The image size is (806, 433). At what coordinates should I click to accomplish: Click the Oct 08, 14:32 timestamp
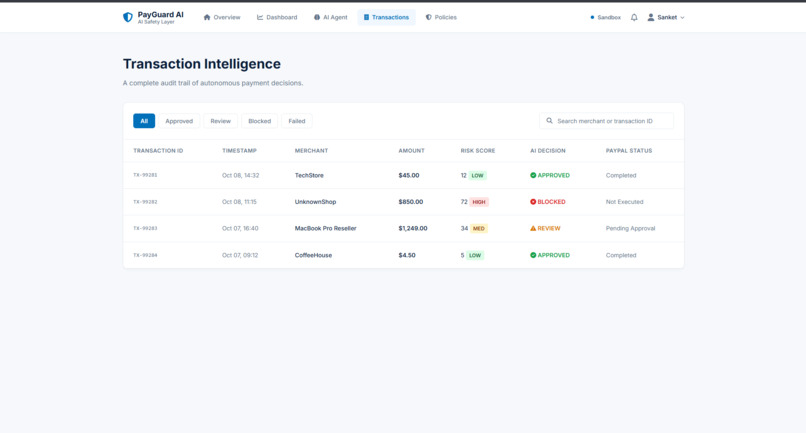click(241, 175)
